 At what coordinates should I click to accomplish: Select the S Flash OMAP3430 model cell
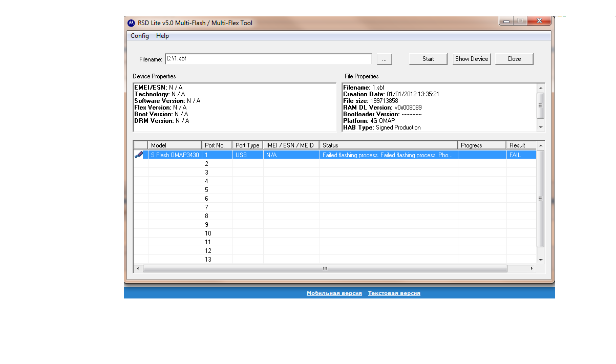[175, 155]
